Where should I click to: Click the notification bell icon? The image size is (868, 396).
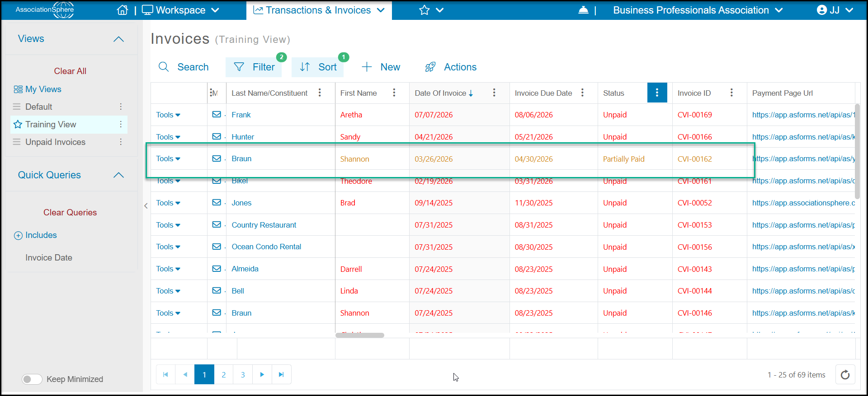583,10
